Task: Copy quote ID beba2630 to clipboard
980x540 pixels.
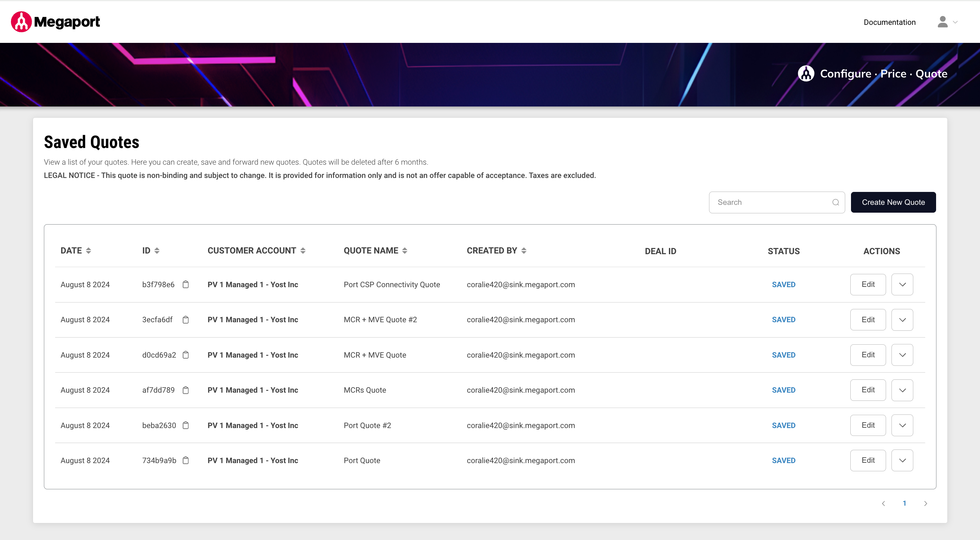Action: coord(186,425)
